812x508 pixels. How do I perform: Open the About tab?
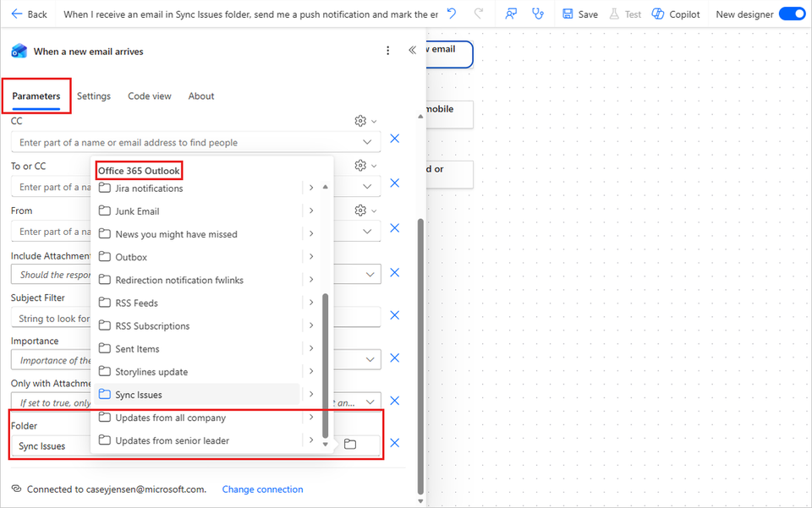[201, 96]
